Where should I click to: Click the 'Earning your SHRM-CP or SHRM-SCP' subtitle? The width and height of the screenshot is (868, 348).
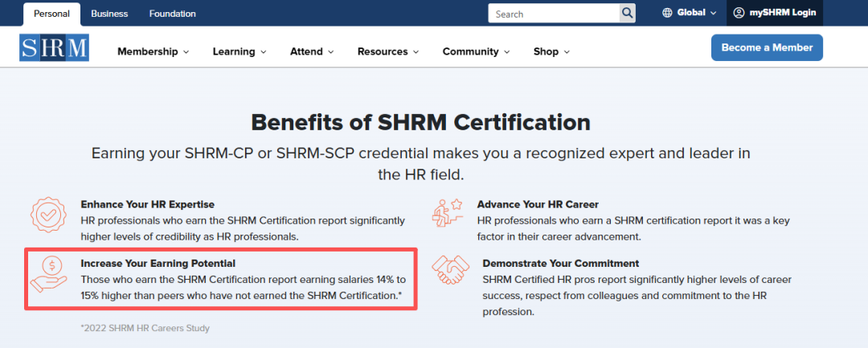[x=420, y=164]
